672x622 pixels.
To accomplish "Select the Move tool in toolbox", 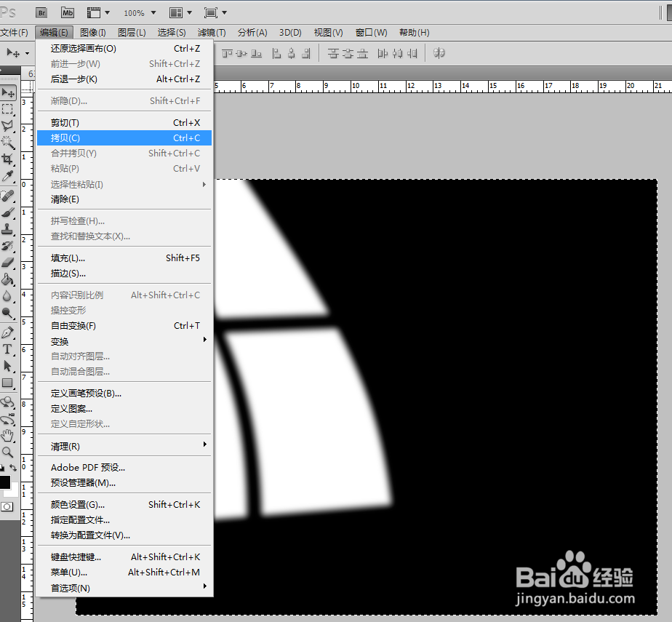I will (x=8, y=92).
